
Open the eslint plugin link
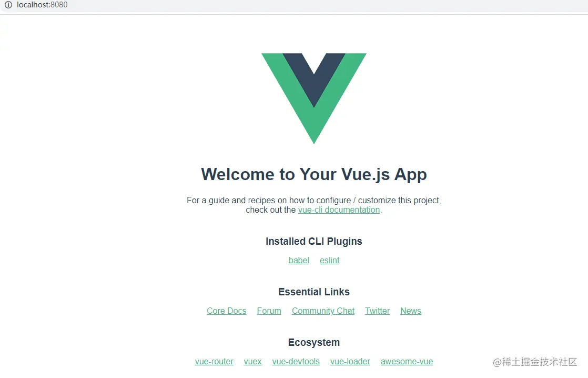tap(330, 260)
